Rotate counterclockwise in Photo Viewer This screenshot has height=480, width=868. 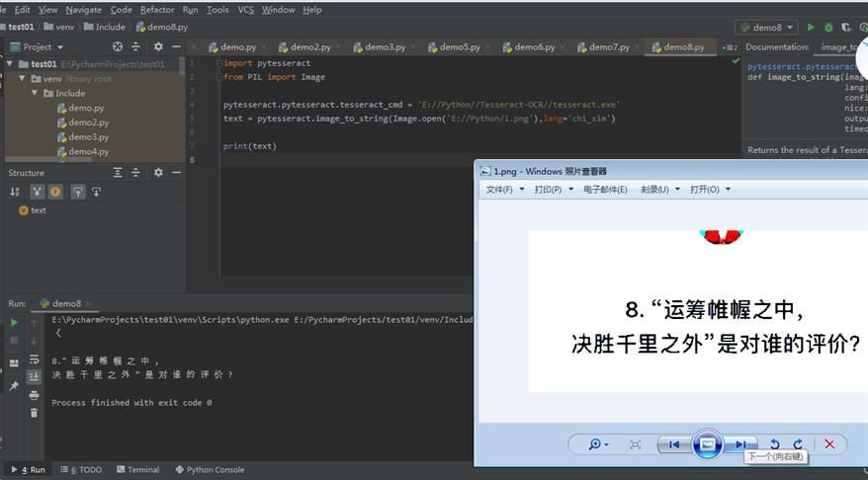[x=774, y=444]
